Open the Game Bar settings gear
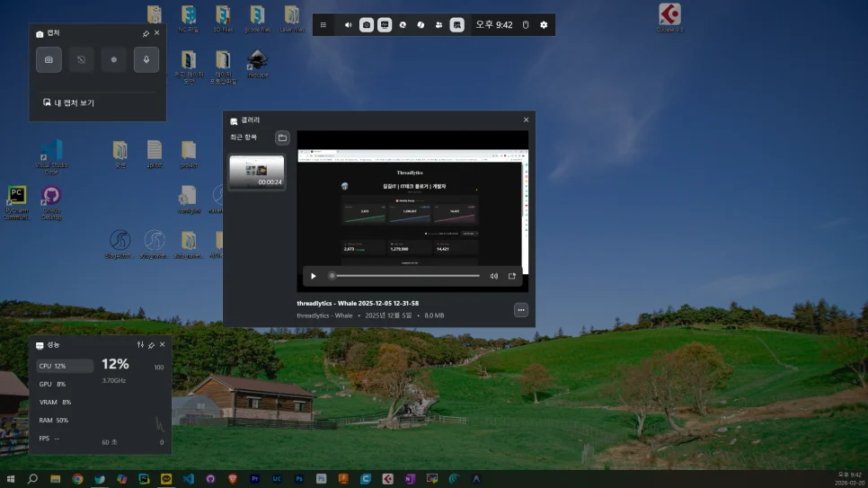The image size is (868, 488). 544,25
